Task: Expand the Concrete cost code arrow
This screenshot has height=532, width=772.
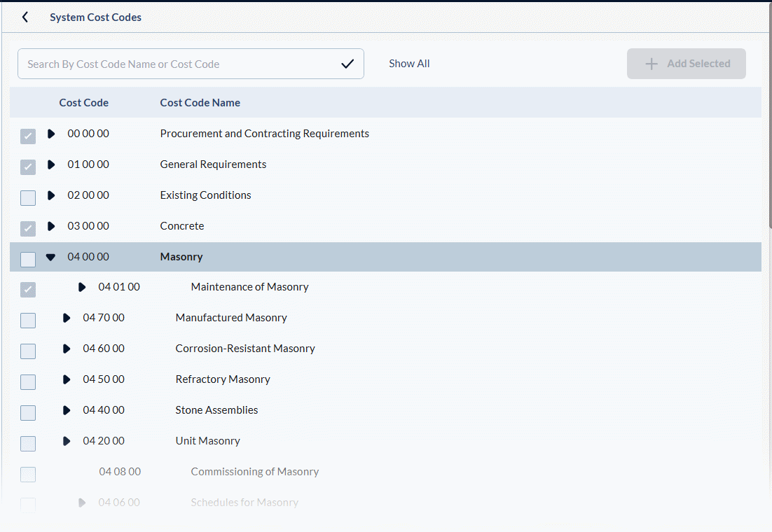Action: 51,226
